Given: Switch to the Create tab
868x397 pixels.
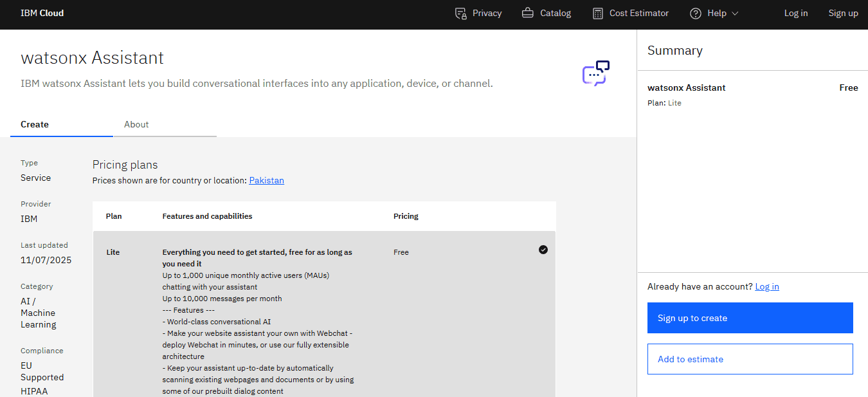Looking at the screenshot, I should pyautogui.click(x=62, y=125).
